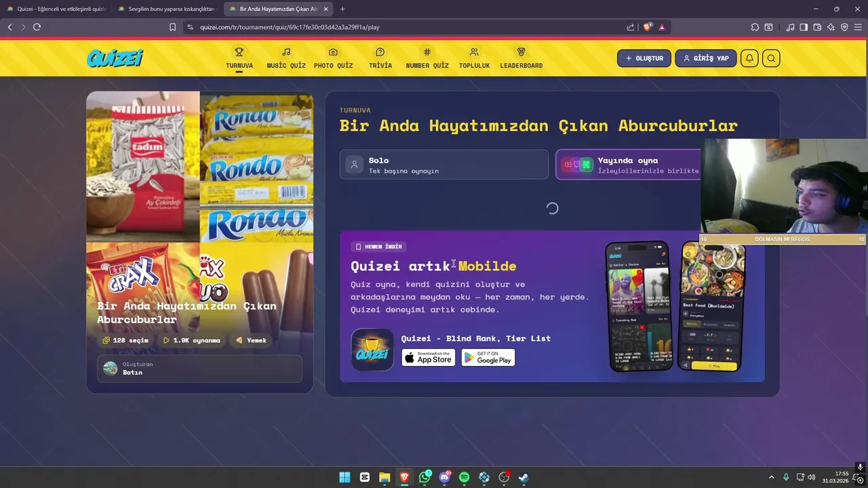Open Spotify from taskbar

pyautogui.click(x=464, y=477)
